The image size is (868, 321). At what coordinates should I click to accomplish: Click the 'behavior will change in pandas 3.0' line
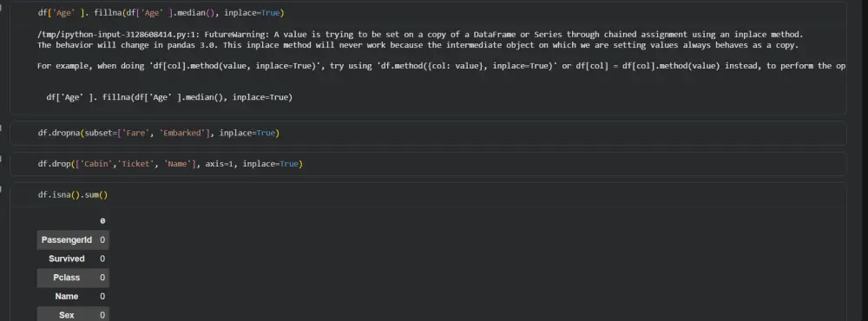pos(418,45)
